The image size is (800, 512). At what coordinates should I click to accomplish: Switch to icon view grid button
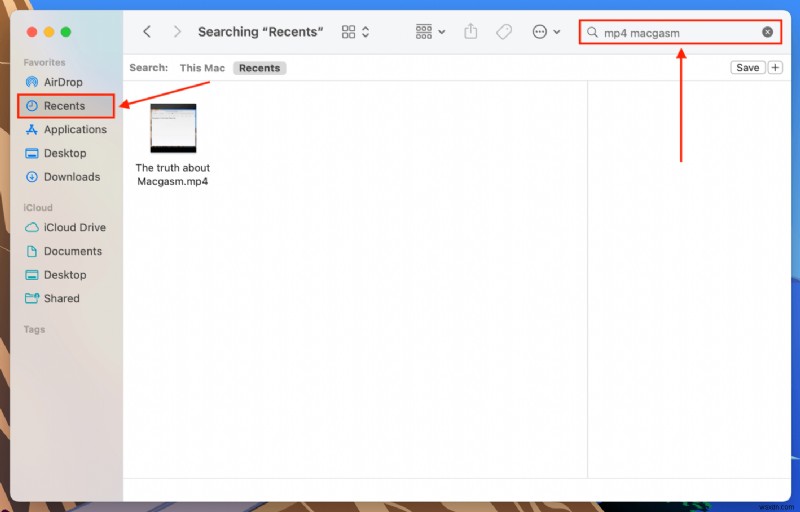point(348,32)
